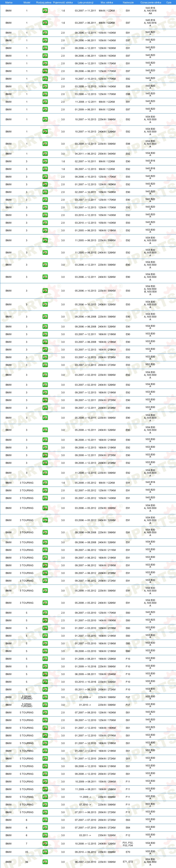Viewport: 176px width, 868px height.
Task: Click the 09.2010 -> 06.2013 production years cell
Action: click(85, 852)
